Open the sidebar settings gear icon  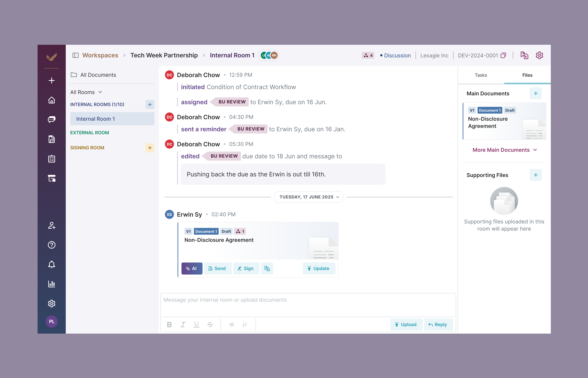[51, 304]
